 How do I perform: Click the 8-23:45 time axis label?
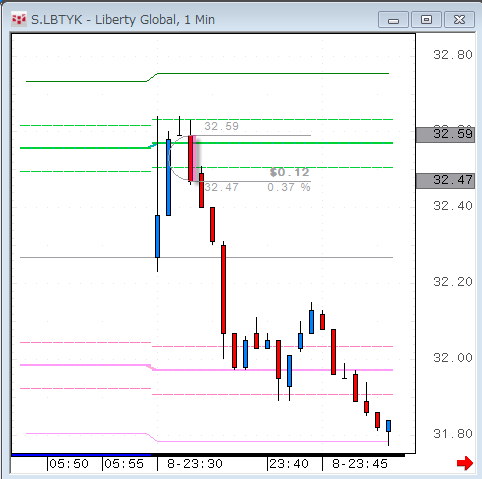click(x=360, y=464)
